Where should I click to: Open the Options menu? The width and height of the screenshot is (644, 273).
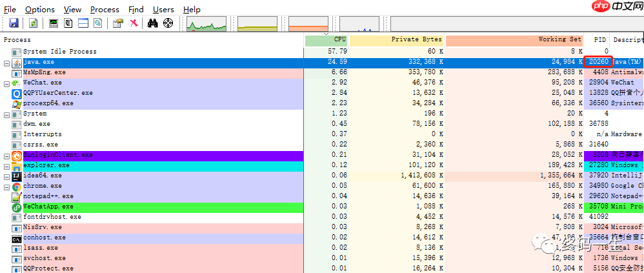40,10
